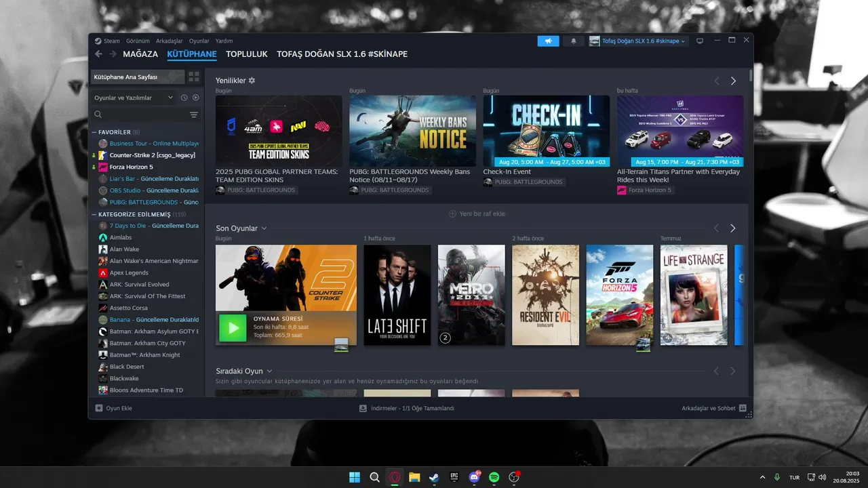Go forward with the right arrow navigation button
Viewport: 868px width, 488px height.
[113, 54]
